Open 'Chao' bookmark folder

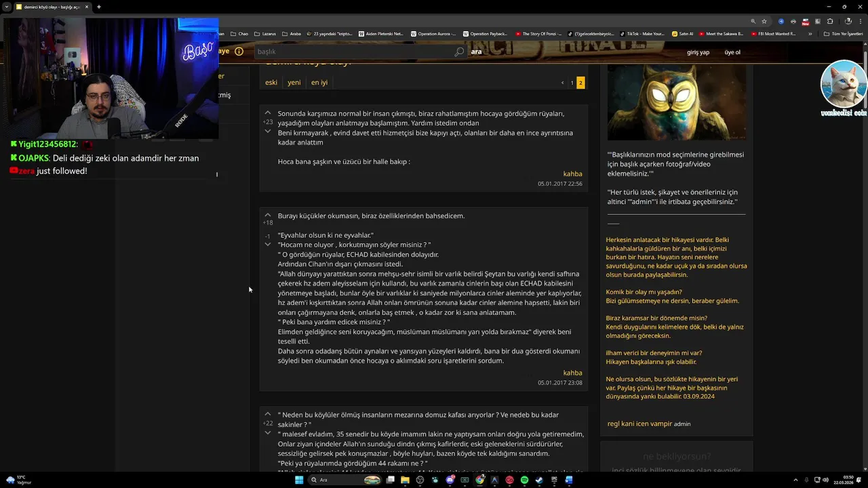point(239,33)
